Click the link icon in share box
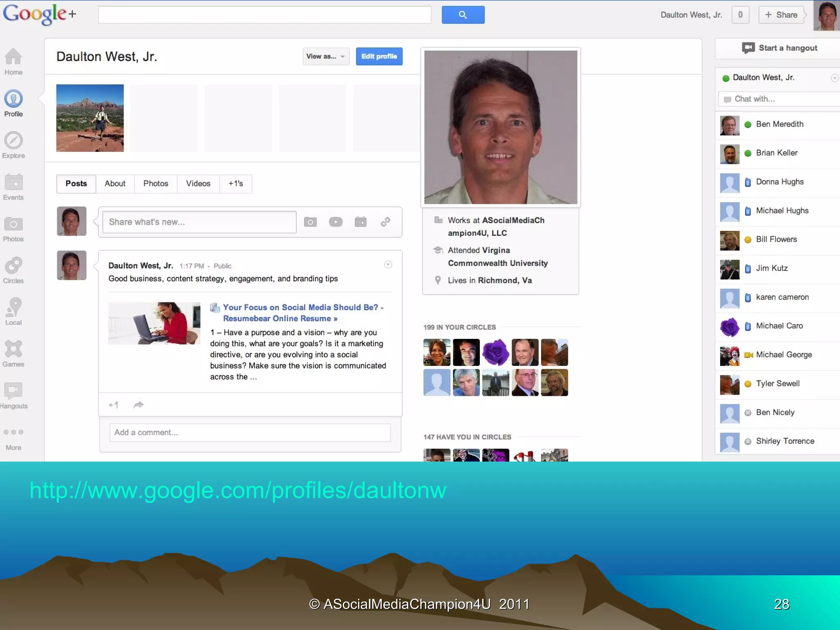This screenshot has height=630, width=840. coord(385,222)
